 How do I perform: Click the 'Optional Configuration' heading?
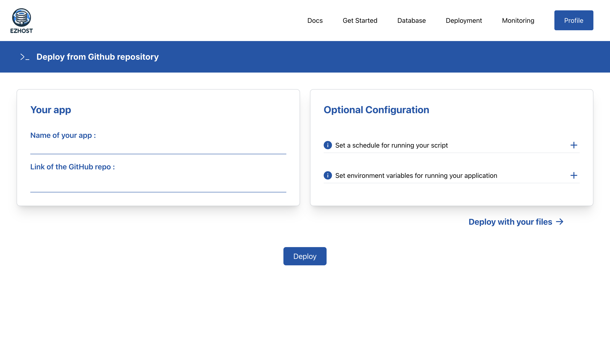click(376, 110)
